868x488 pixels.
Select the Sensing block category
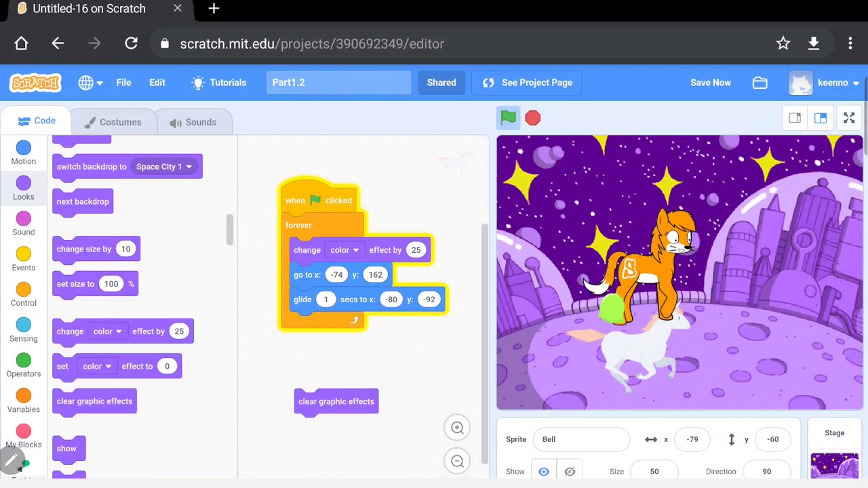click(24, 330)
